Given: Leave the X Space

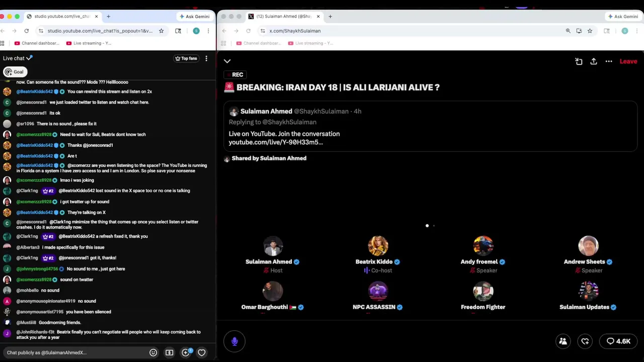Looking at the screenshot, I should tap(628, 61).
